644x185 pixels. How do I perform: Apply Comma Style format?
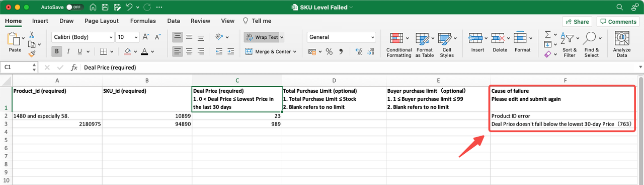pyautogui.click(x=341, y=51)
